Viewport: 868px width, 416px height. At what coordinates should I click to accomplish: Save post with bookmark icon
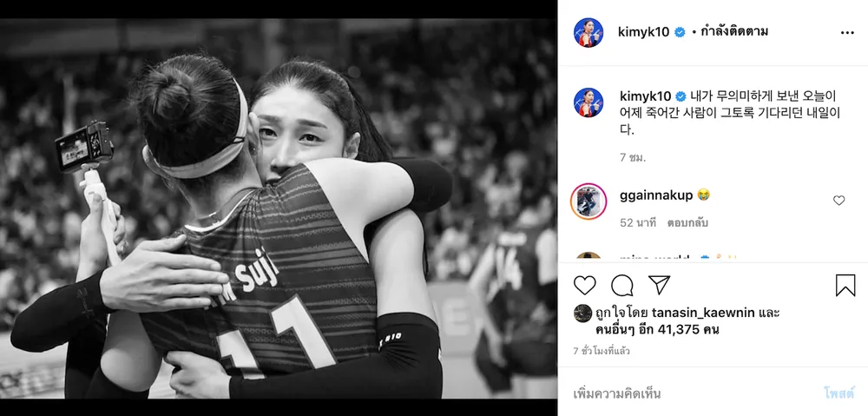coord(845,285)
